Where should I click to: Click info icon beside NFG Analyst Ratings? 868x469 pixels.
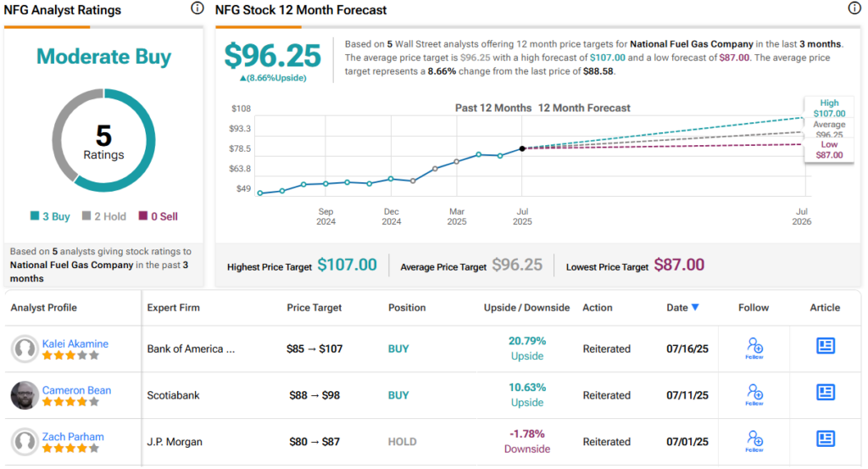coord(198,8)
